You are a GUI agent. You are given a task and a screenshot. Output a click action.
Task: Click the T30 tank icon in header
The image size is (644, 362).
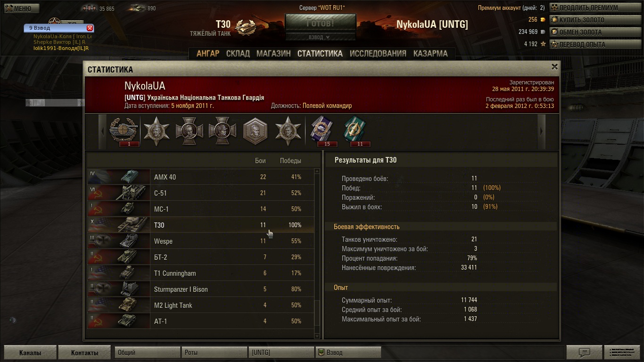[x=246, y=27]
